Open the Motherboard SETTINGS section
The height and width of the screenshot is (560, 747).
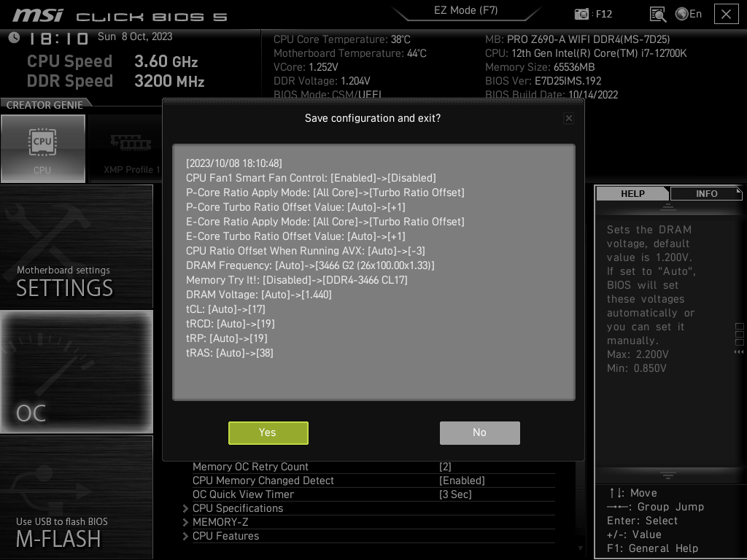pyautogui.click(x=76, y=246)
